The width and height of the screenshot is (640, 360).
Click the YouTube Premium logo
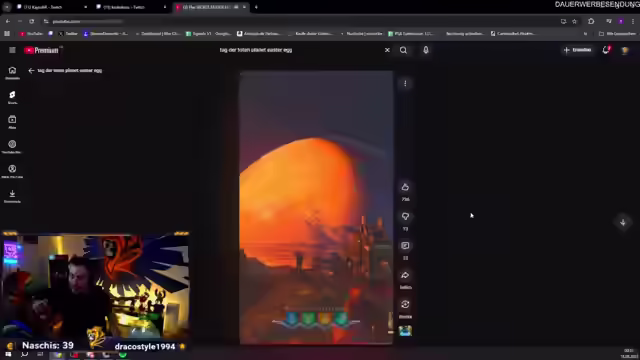click(x=42, y=50)
